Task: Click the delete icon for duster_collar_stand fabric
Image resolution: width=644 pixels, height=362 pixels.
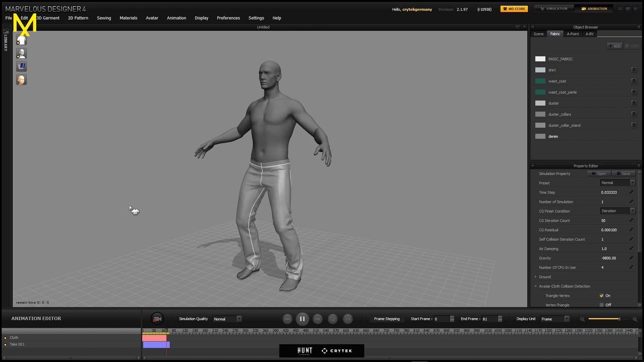Action: (x=634, y=125)
